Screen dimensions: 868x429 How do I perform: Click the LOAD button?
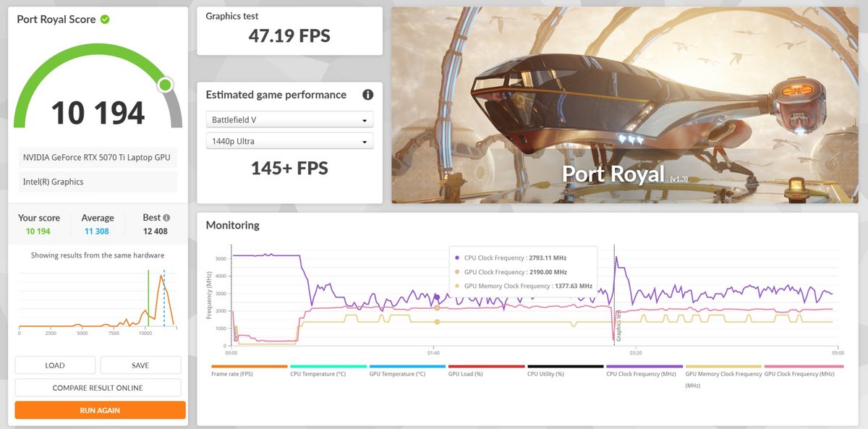[x=55, y=365]
